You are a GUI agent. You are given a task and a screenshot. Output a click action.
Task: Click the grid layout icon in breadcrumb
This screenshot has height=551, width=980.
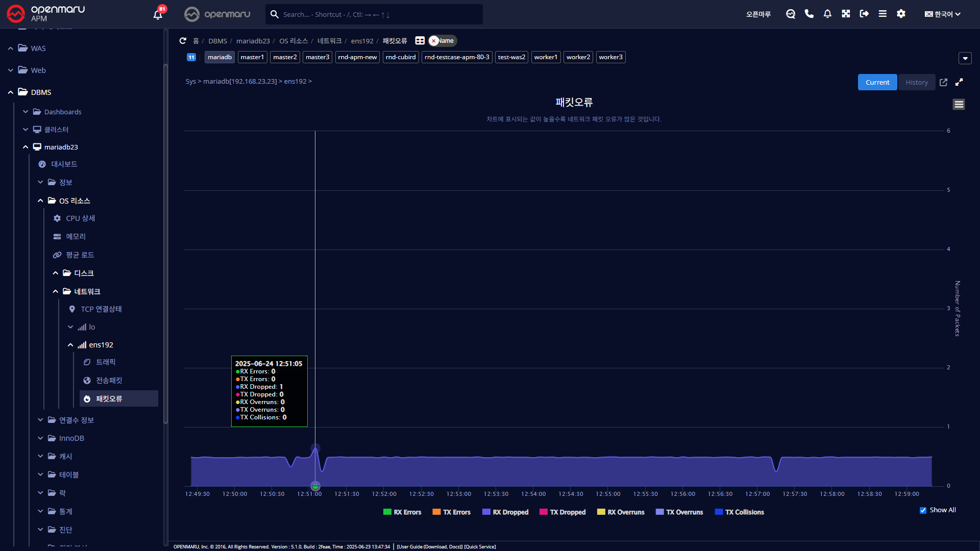(x=420, y=41)
